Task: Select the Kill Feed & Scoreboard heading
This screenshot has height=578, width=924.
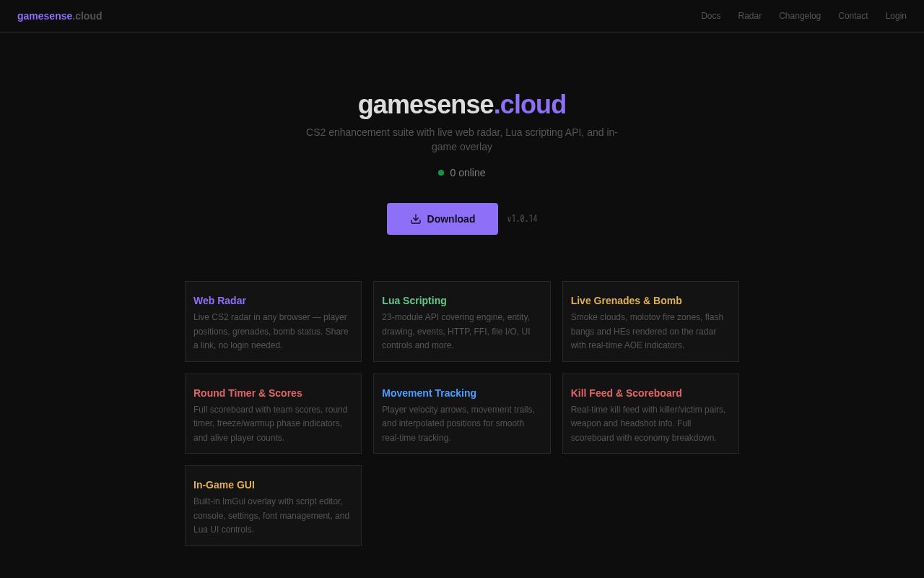Action: (x=627, y=393)
